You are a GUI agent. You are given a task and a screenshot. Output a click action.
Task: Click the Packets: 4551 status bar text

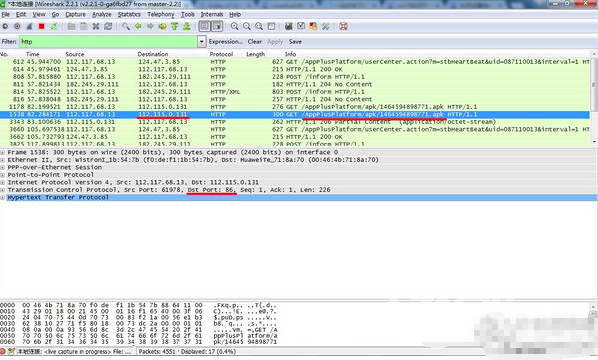(x=158, y=352)
